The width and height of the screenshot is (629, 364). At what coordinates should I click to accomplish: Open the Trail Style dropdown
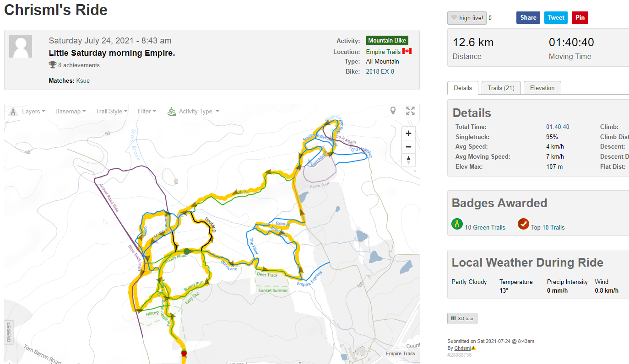click(112, 111)
